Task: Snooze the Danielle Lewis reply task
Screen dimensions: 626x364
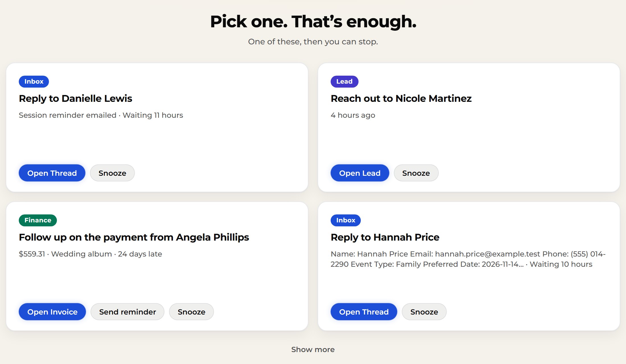Action: (112, 173)
